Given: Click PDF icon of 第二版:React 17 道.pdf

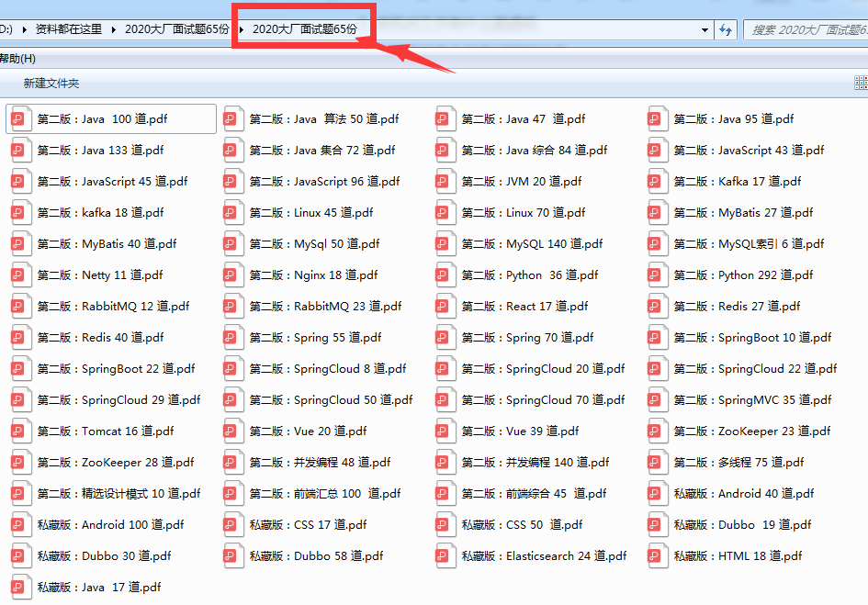Looking at the screenshot, I should click(445, 306).
